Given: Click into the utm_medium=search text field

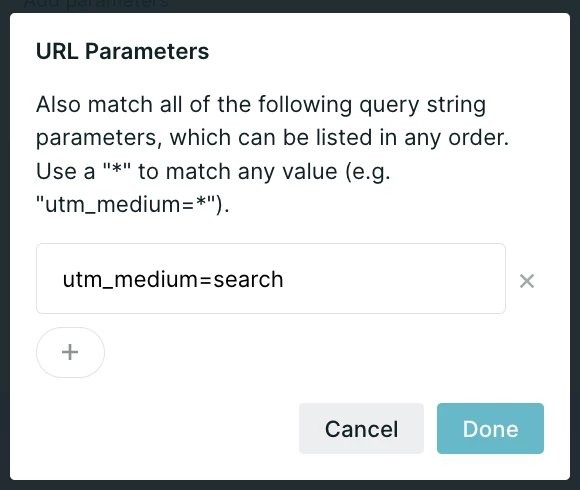Looking at the screenshot, I should pyautogui.click(x=271, y=278).
